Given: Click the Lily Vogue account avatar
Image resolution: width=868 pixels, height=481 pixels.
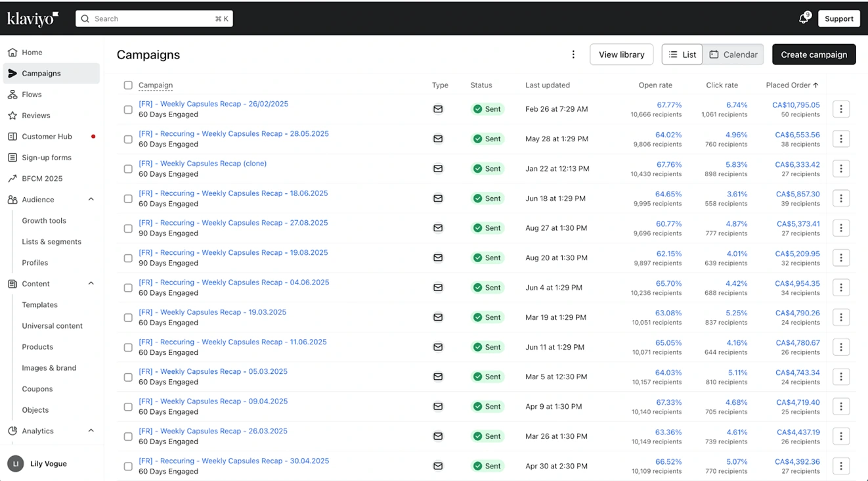Looking at the screenshot, I should click(16, 464).
